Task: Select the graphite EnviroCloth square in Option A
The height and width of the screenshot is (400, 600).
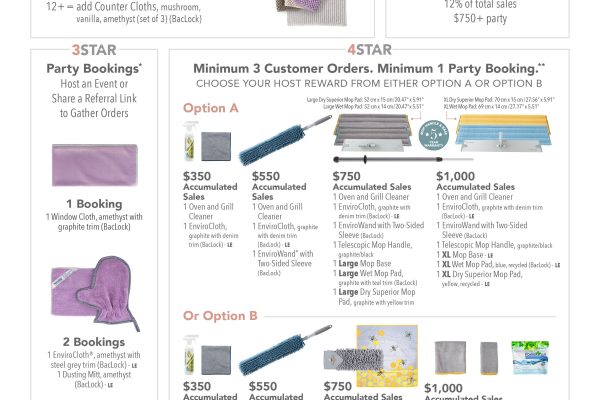Action: click(x=216, y=146)
